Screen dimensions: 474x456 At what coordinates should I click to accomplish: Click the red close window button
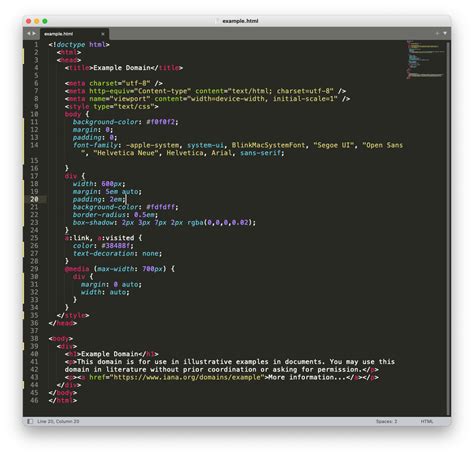coord(29,21)
